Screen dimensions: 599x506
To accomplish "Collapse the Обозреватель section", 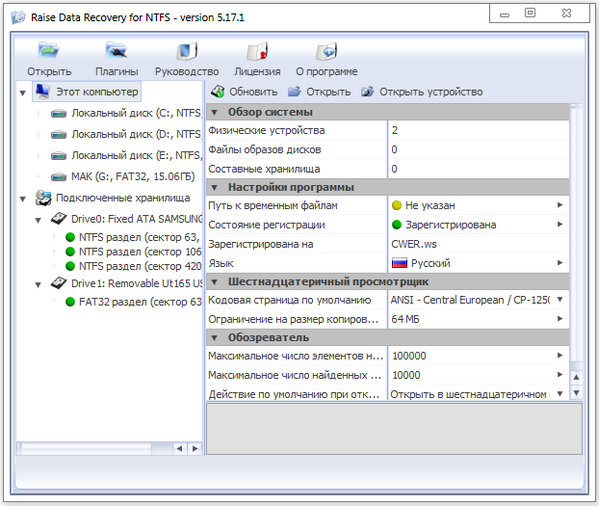I will pyautogui.click(x=214, y=338).
